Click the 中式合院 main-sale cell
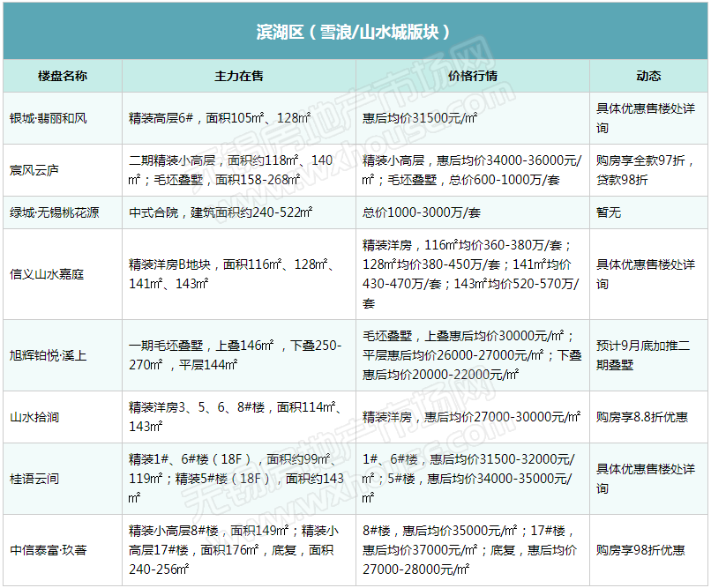The width and height of the screenshot is (711, 588). point(221,213)
